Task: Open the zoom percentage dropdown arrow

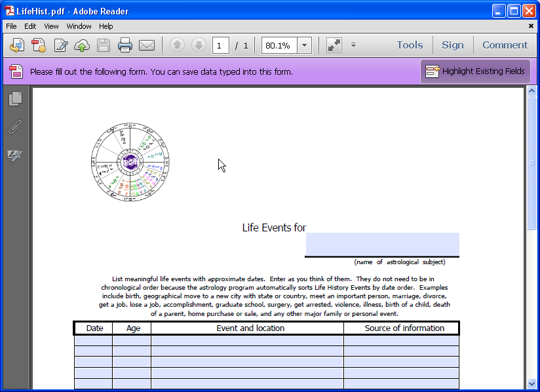Action: pos(304,45)
